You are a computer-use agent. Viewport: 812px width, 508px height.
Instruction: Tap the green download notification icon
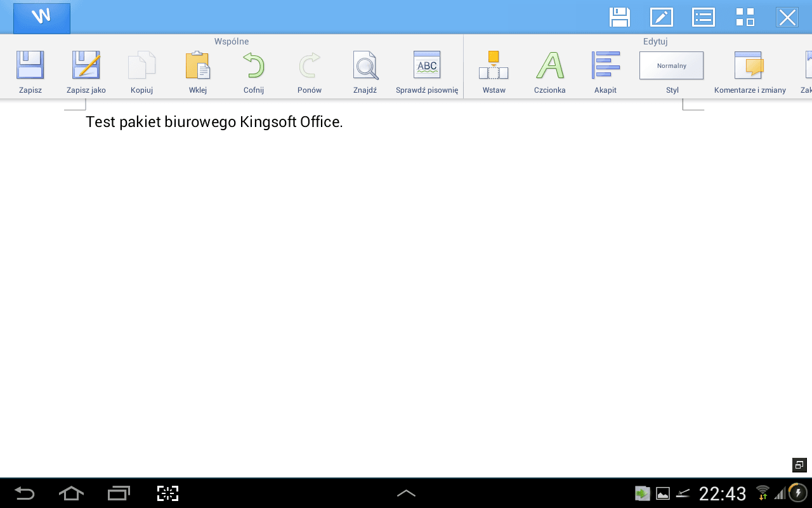point(643,493)
